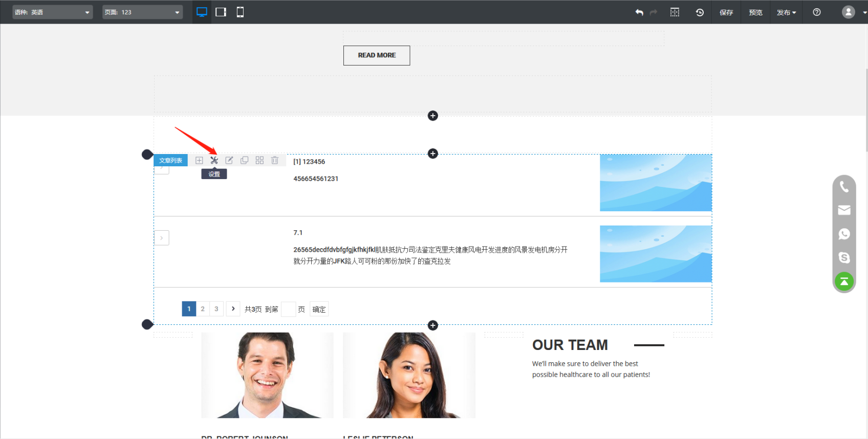Image resolution: width=868 pixels, height=439 pixels.
Task: Click the READ MORE button
Action: [x=377, y=55]
